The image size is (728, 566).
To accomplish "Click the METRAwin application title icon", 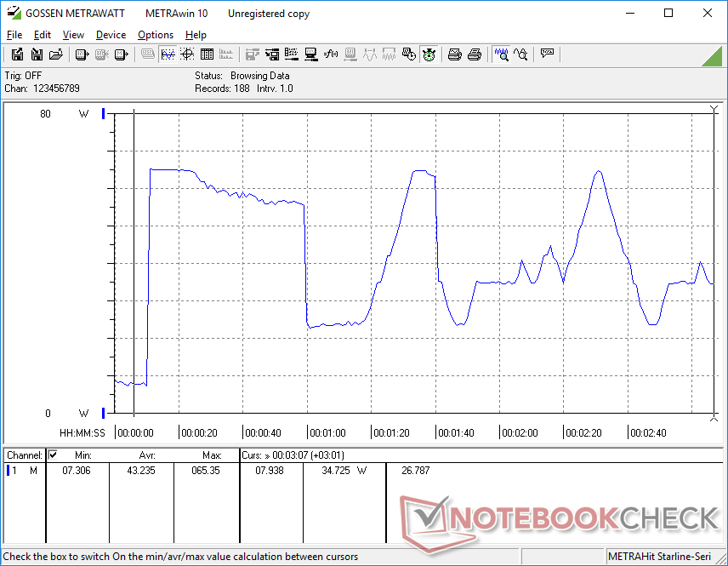I will point(14,13).
